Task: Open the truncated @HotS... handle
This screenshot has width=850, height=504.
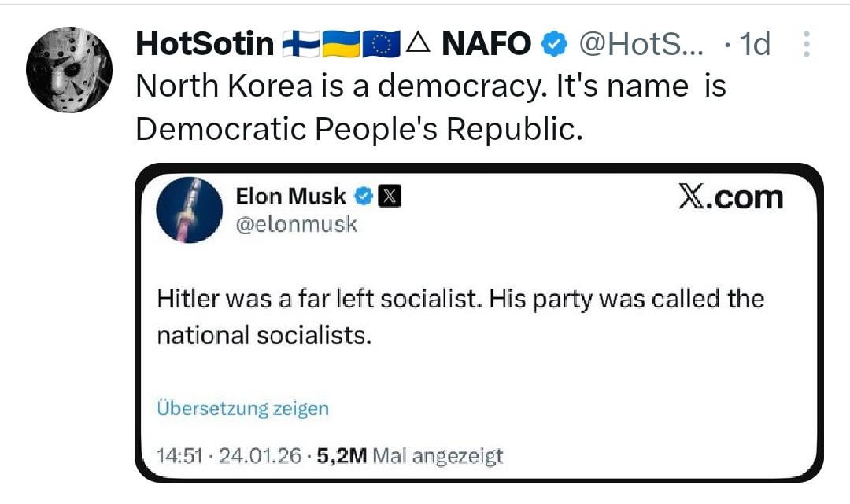Action: (x=641, y=45)
